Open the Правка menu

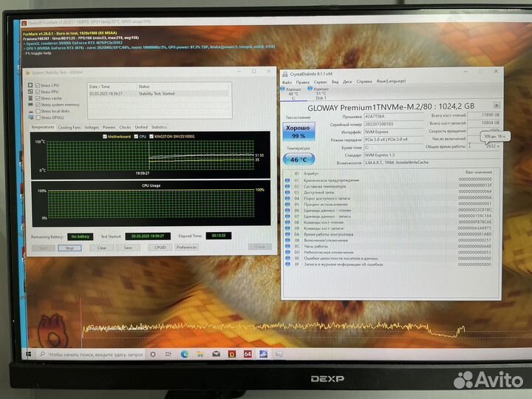coord(303,82)
